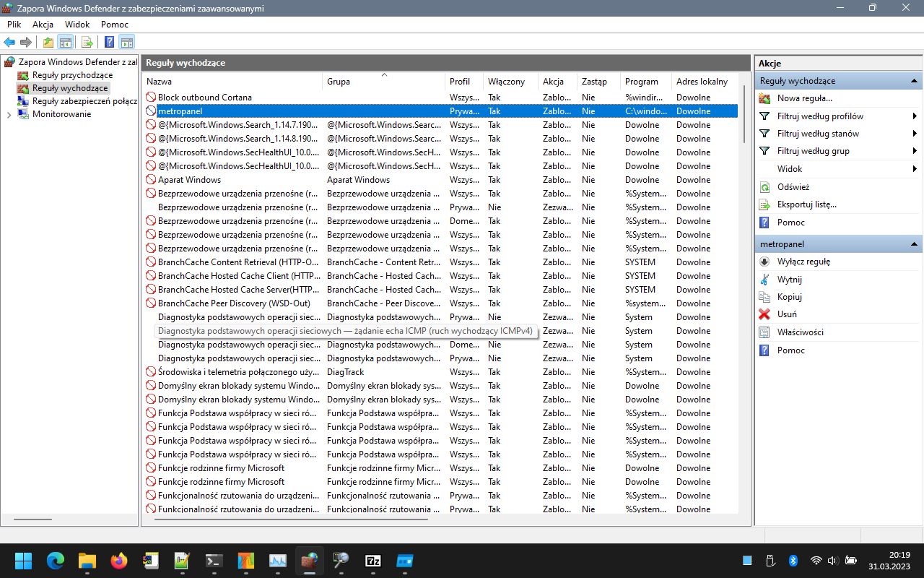Copy the rule using Kopiuj
924x578 pixels.
pos(790,297)
